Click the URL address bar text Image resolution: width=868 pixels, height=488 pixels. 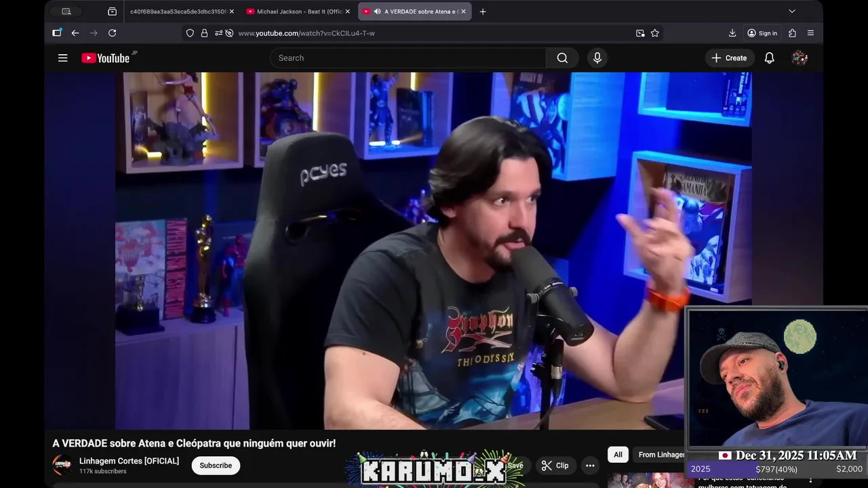click(307, 33)
